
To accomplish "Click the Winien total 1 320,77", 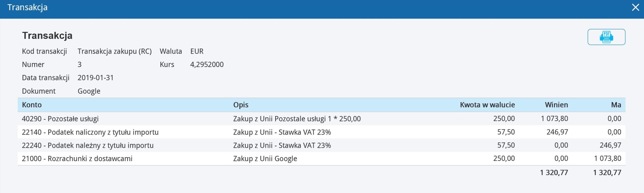I will pyautogui.click(x=554, y=172).
